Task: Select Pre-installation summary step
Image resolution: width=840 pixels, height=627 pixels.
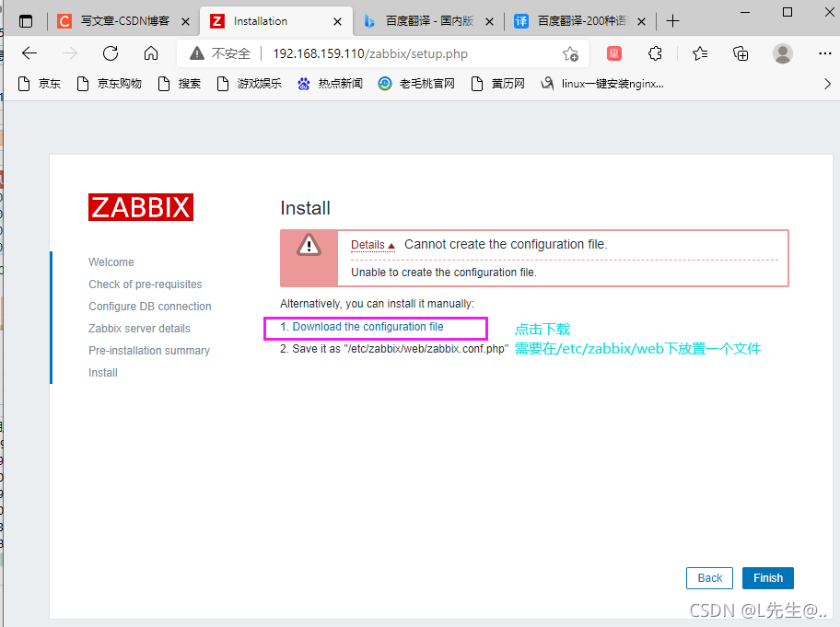Action: point(149,350)
